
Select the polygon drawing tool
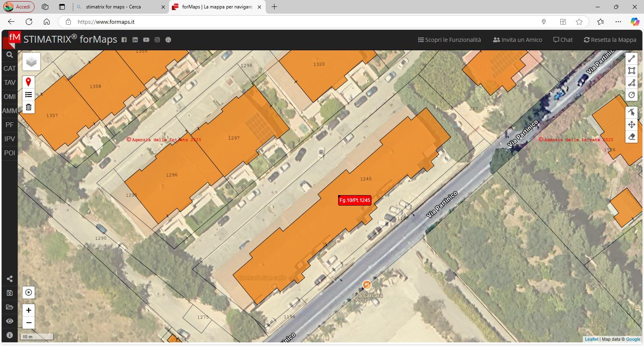point(631,83)
